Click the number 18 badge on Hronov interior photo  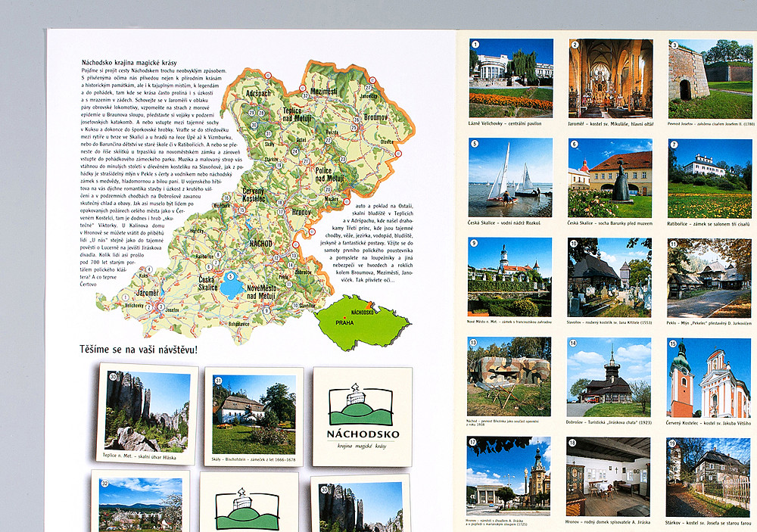click(x=572, y=443)
